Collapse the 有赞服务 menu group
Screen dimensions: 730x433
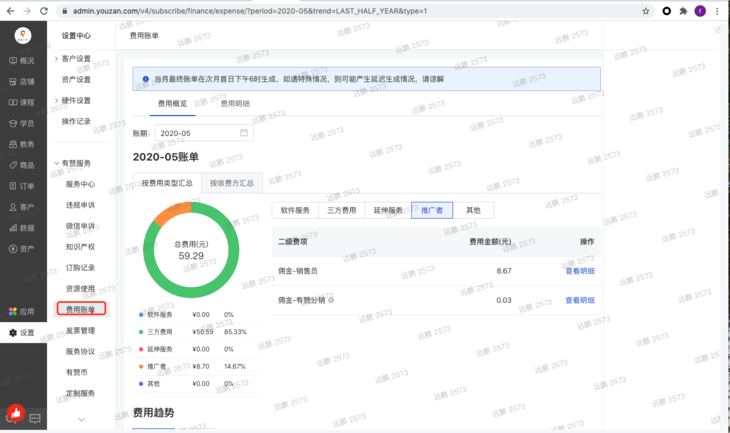57,163
